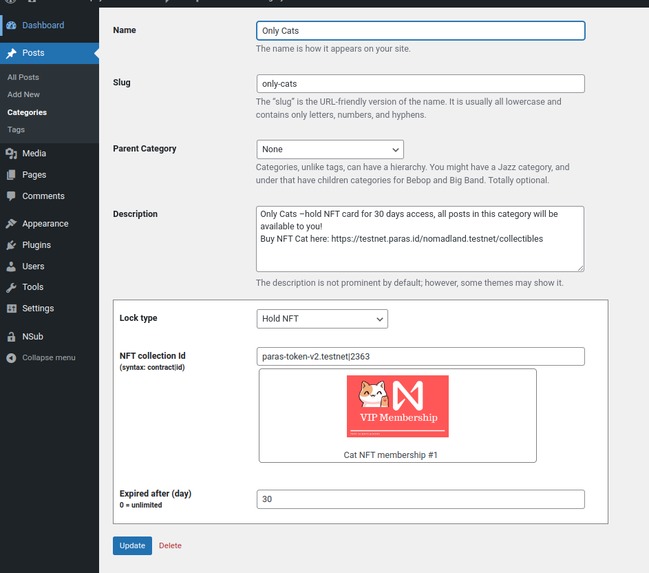Click the Tools wrench icon
The width and height of the screenshot is (649, 573).
(11, 287)
